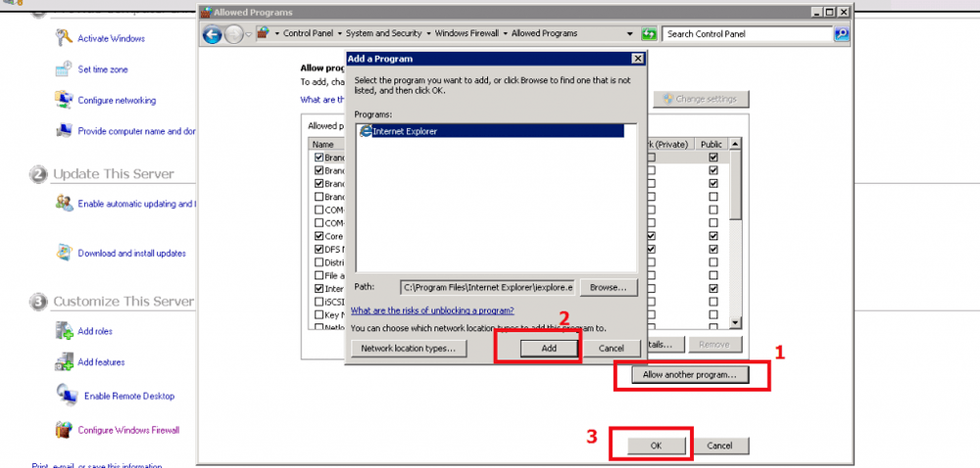Open the recent pages dropdown beside Forward
Screen dimensions: 980x468
(249, 34)
